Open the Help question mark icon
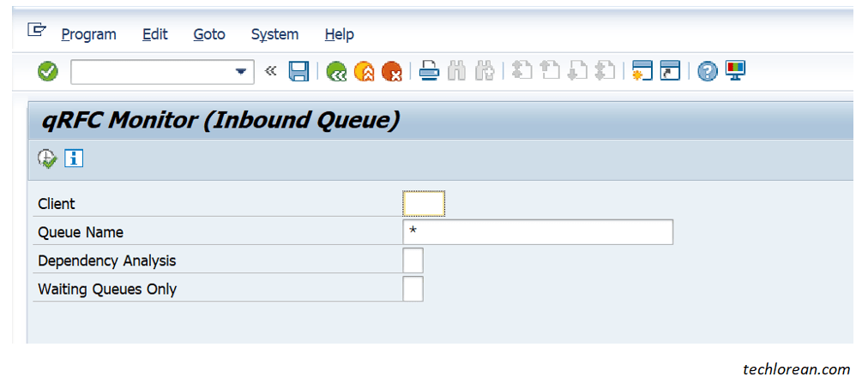868x383 pixels. point(708,71)
